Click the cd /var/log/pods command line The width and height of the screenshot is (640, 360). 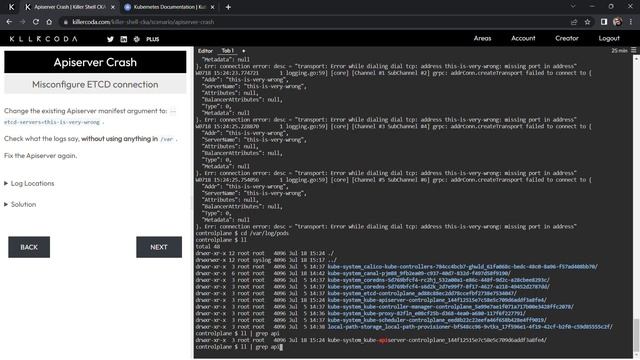pyautogui.click(x=242, y=233)
